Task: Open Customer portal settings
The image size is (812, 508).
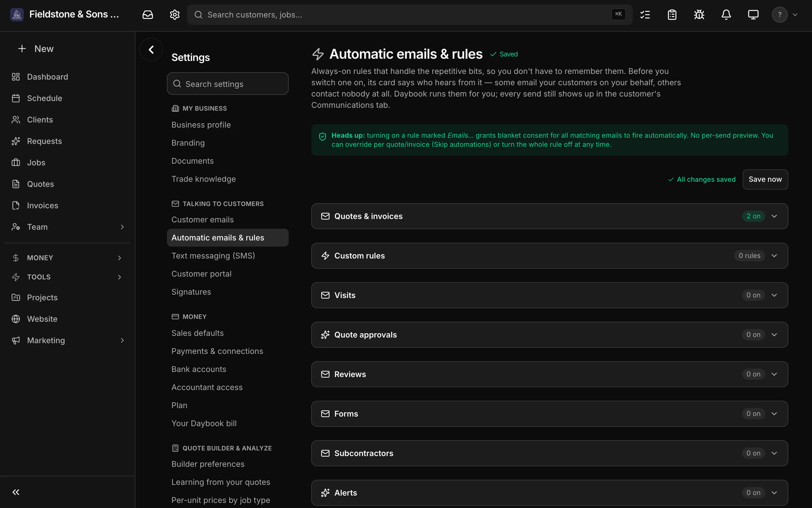Action: click(228, 274)
